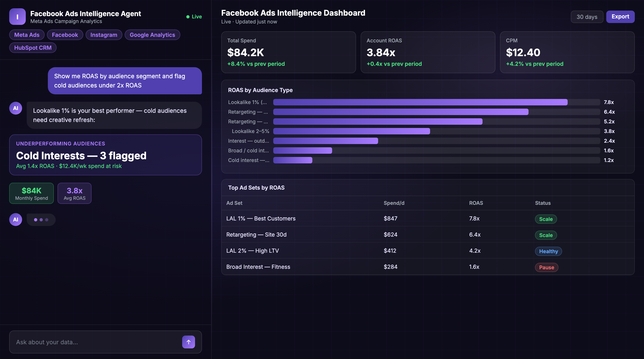Open the Account ROAS card
644x359 pixels.
[x=428, y=52]
